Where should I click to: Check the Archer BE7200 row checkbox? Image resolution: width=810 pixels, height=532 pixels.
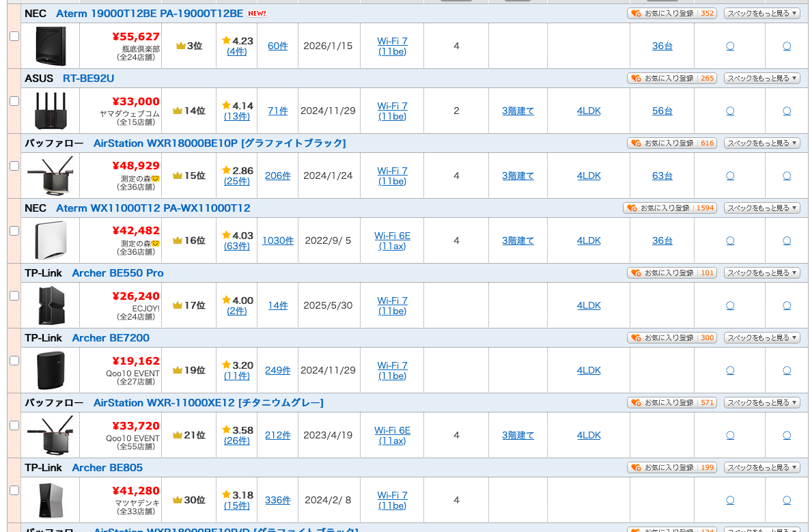[x=14, y=361]
